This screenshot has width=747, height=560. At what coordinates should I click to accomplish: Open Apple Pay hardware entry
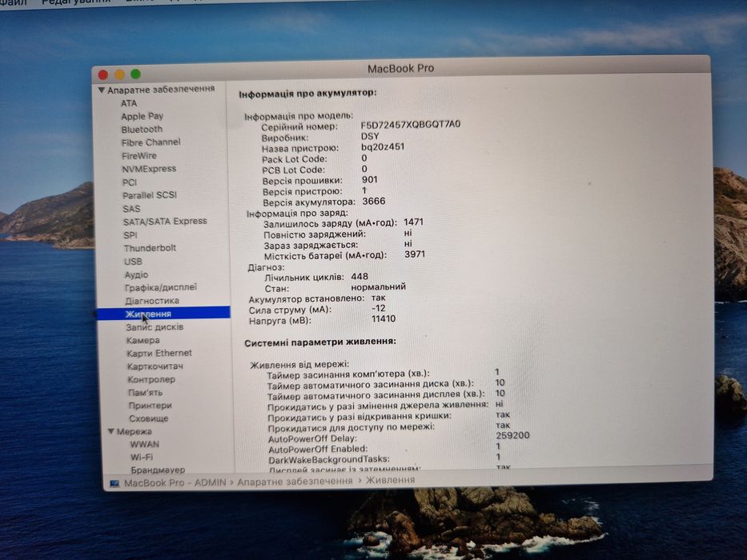(x=142, y=116)
